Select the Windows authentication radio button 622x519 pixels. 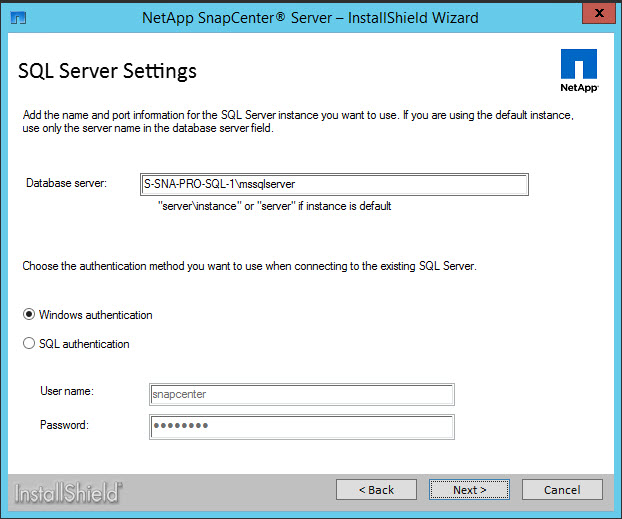tap(29, 315)
